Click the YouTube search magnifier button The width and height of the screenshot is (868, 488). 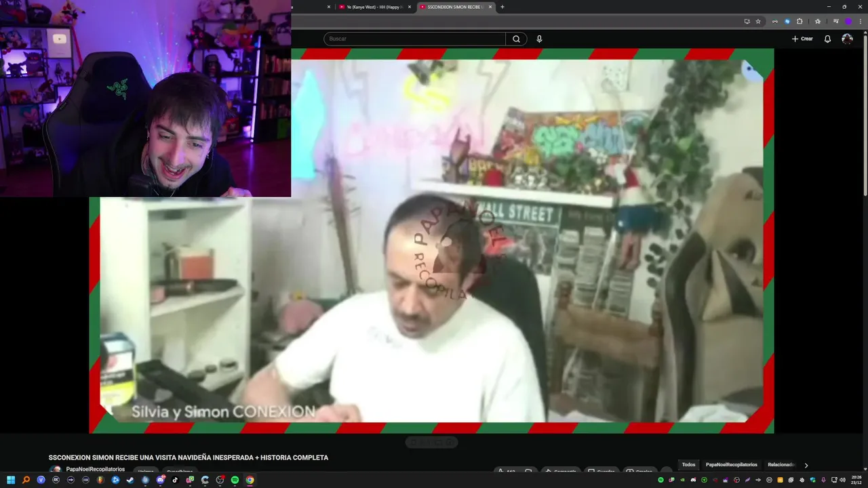(516, 39)
